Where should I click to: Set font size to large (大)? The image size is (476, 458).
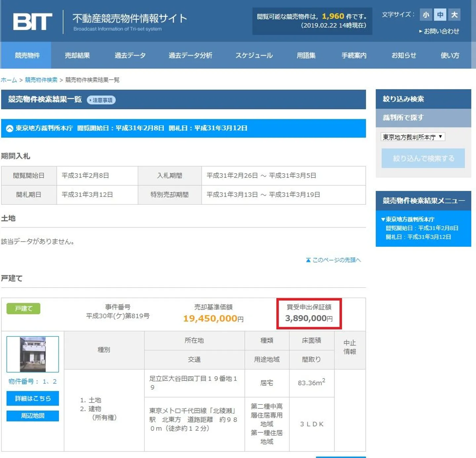455,15
